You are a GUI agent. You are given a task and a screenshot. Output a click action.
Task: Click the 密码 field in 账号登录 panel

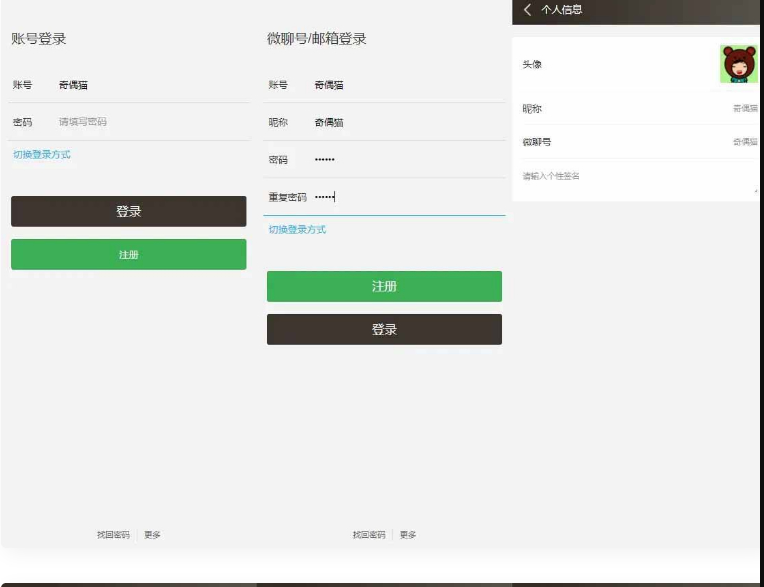150,122
